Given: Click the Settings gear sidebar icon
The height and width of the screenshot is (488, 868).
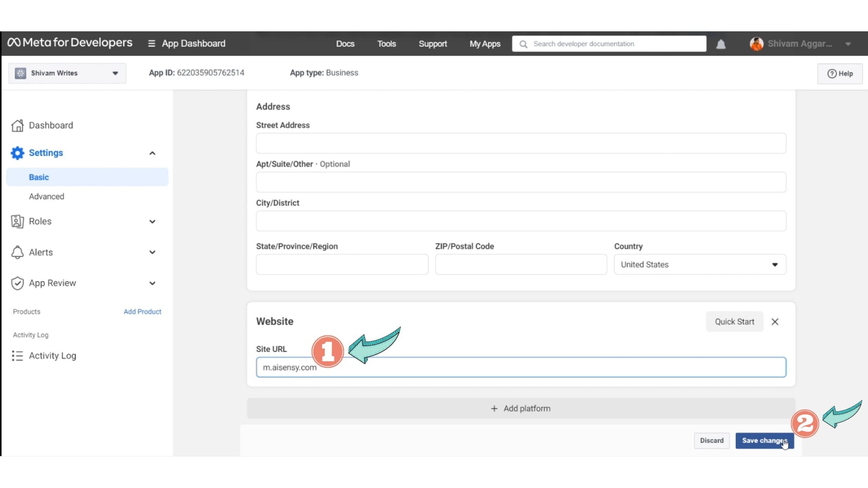Looking at the screenshot, I should pos(17,153).
